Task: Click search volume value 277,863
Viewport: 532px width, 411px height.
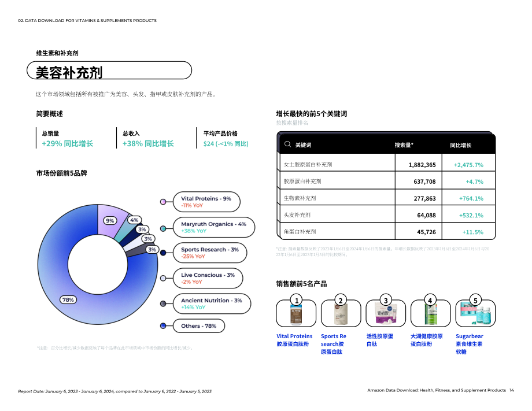Action: coord(424,198)
